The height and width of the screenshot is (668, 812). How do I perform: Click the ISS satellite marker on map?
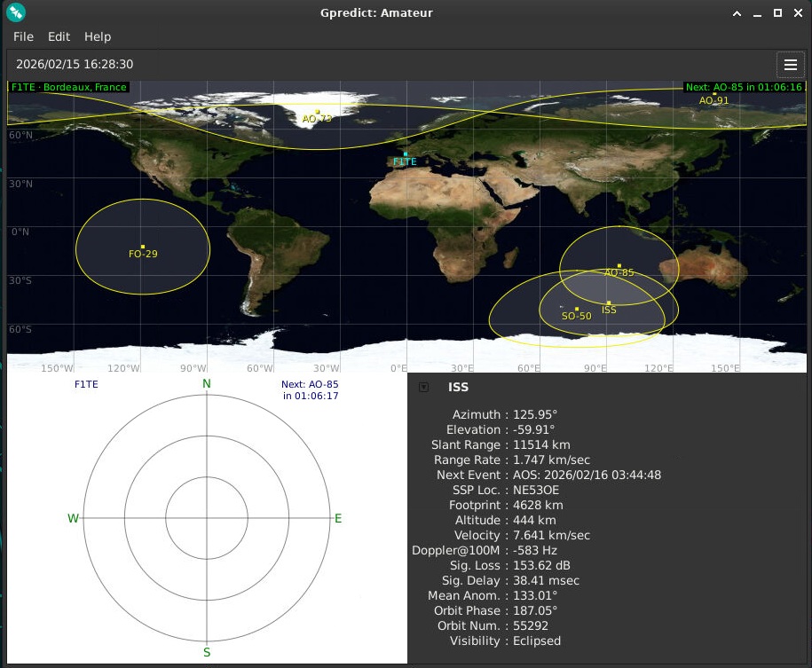point(609,303)
